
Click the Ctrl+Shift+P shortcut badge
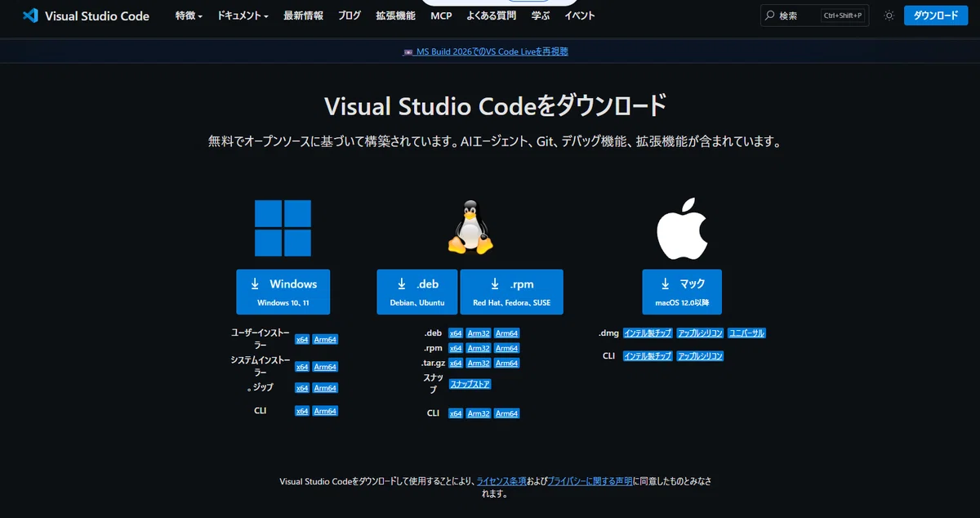pos(844,16)
